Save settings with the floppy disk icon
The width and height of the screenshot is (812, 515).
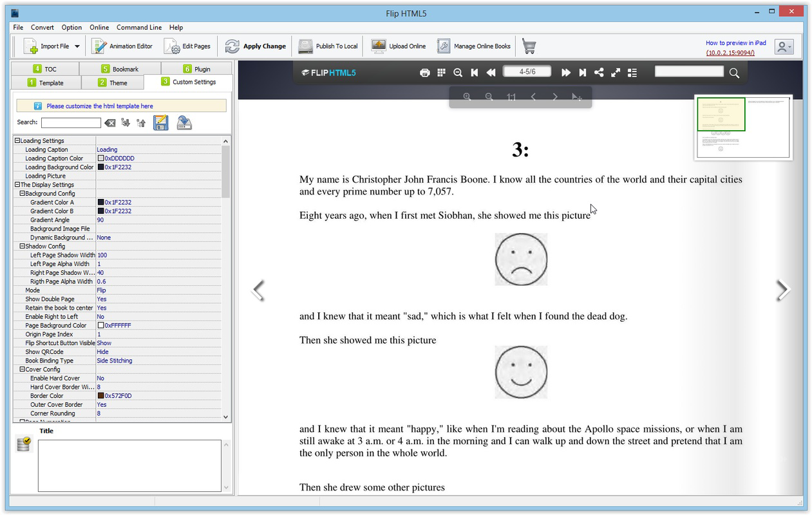[x=161, y=123]
